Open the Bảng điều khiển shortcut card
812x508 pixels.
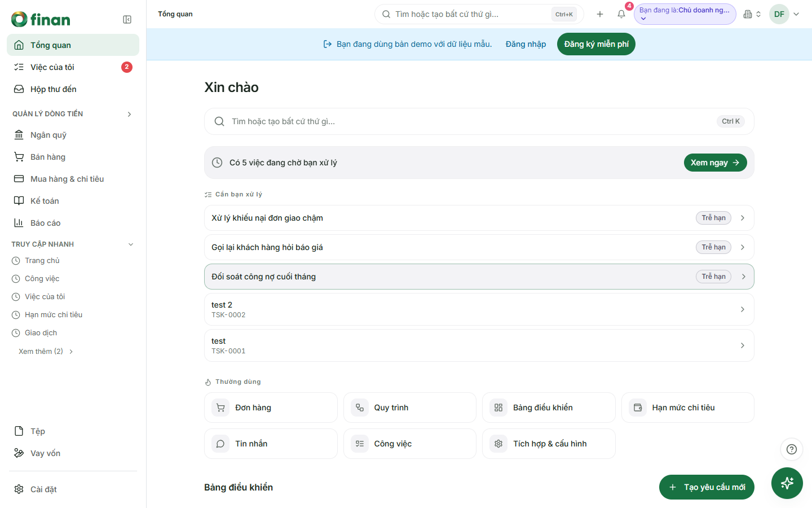(x=549, y=408)
